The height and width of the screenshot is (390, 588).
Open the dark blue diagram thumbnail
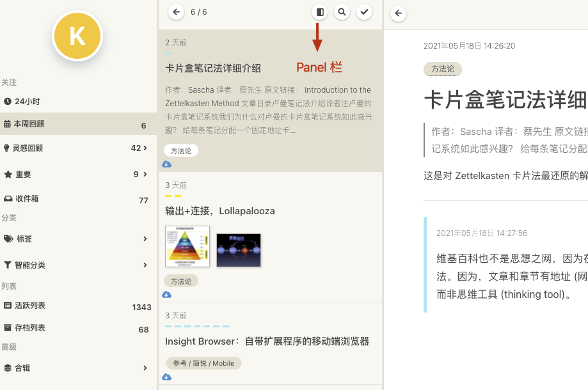pos(239,250)
